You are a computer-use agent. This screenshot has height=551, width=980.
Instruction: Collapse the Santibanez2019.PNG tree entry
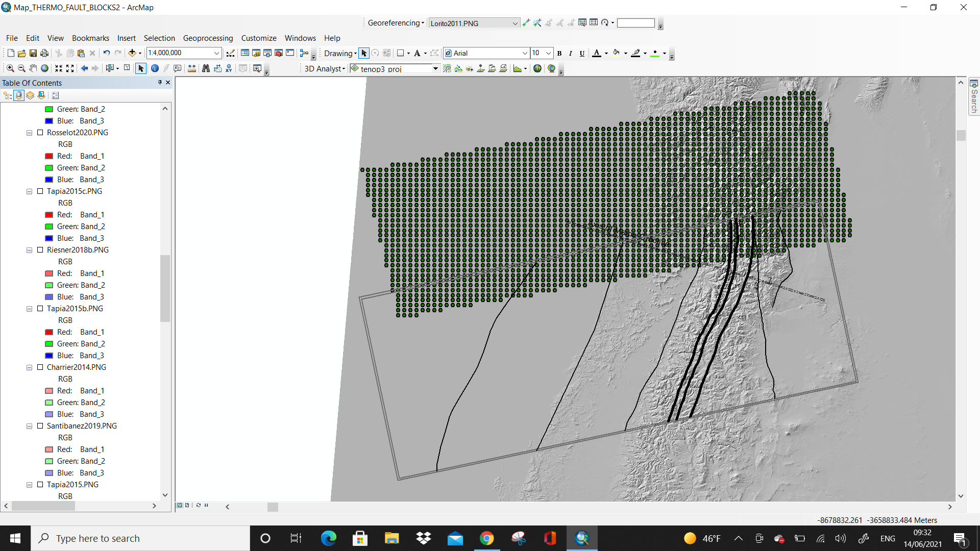pos(29,426)
